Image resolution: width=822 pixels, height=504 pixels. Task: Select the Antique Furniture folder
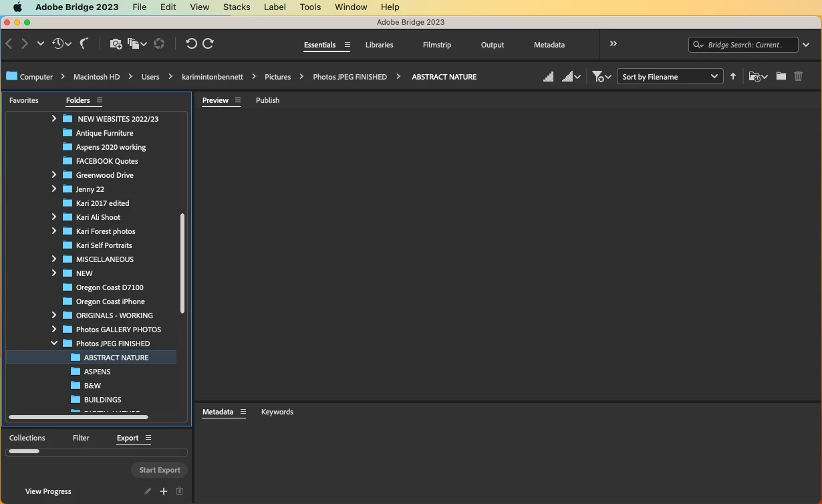(104, 133)
